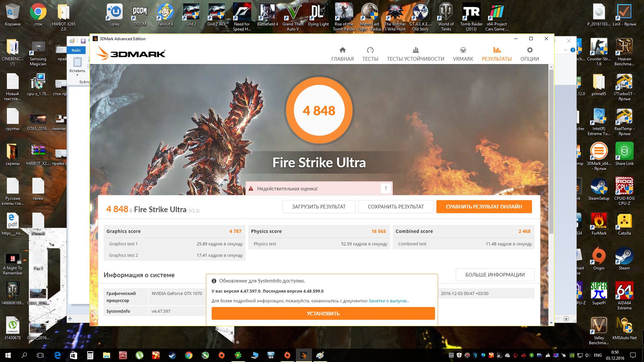
Task: Click СРАВНИТЬ РЕЗУЛЬТАТ ОНЛАЙН button
Action: [484, 207]
